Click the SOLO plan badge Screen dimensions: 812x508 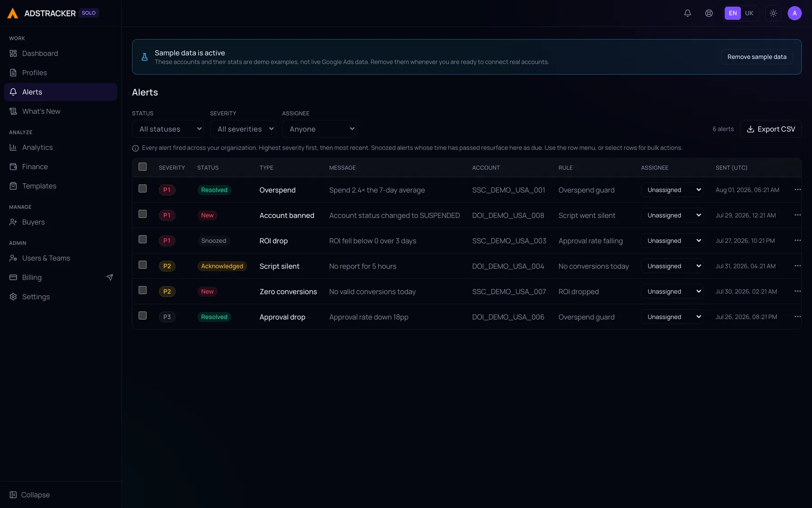click(89, 13)
